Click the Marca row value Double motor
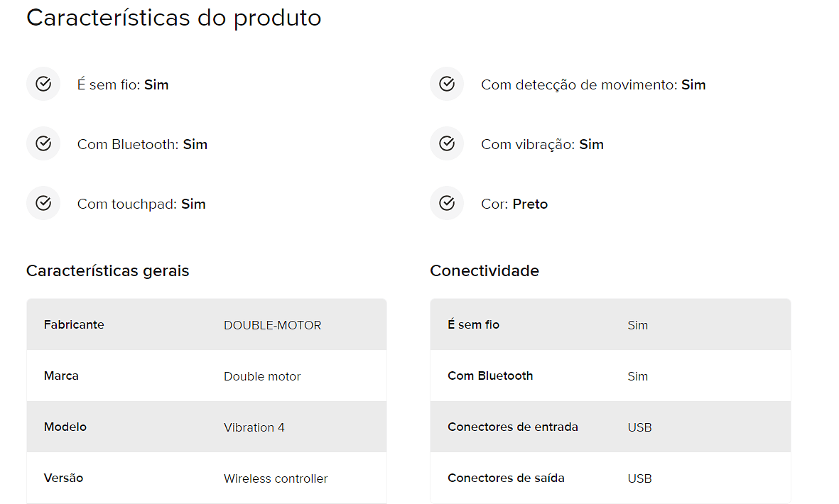This screenshot has width=839, height=504. coord(262,376)
